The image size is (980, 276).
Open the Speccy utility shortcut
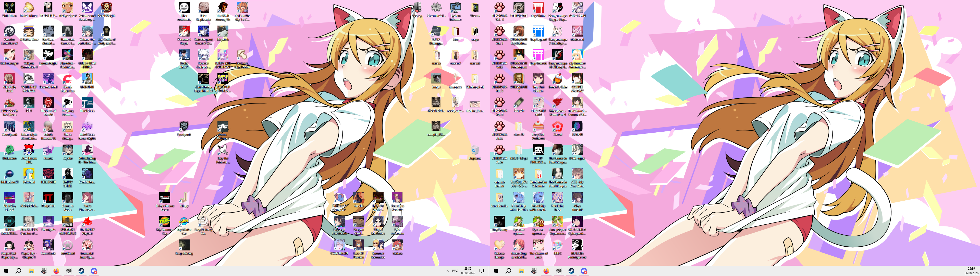coord(417,10)
